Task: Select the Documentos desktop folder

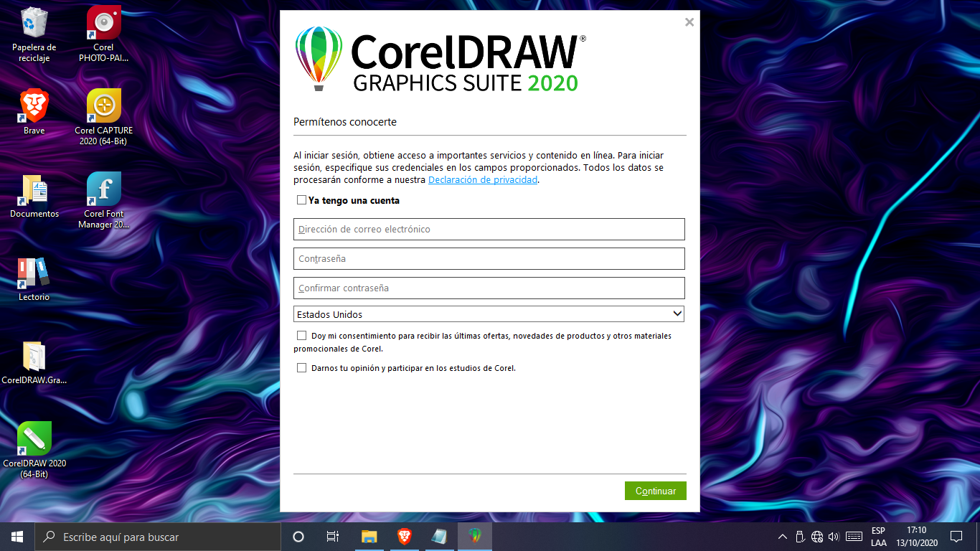Action: 34,196
